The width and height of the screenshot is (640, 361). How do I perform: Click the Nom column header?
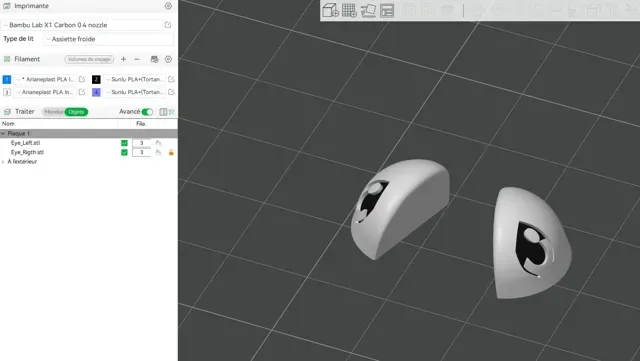click(x=8, y=124)
